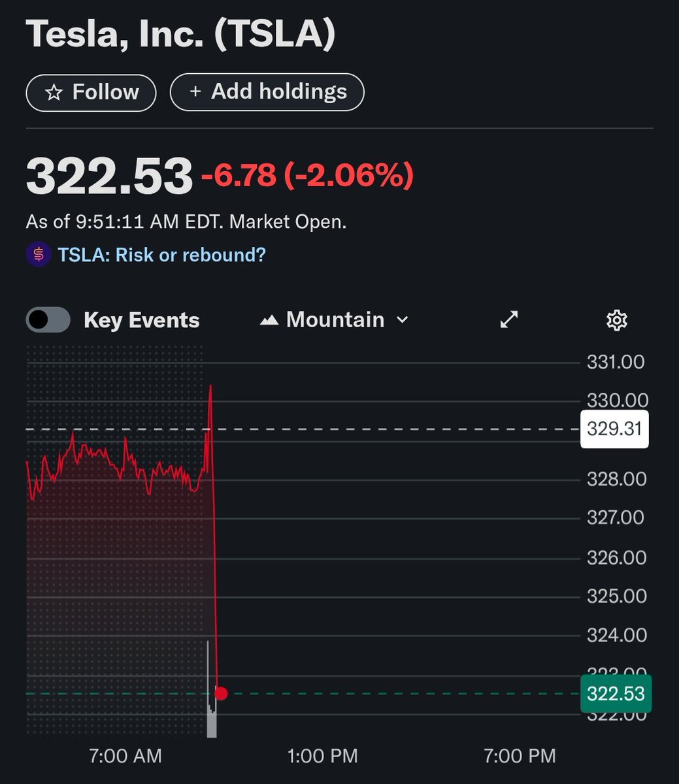Click the 324.00 axis value
This screenshot has width=679, height=784.
617,634
